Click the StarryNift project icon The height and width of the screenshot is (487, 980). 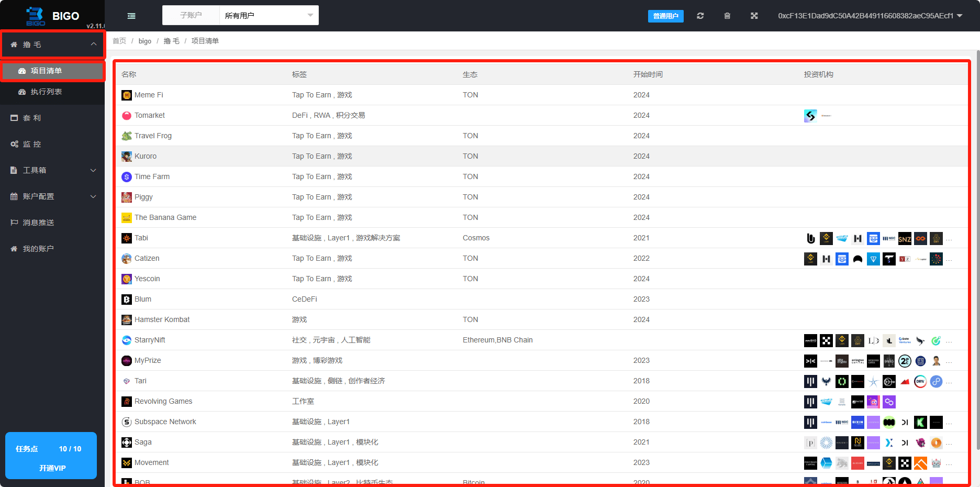pyautogui.click(x=127, y=340)
